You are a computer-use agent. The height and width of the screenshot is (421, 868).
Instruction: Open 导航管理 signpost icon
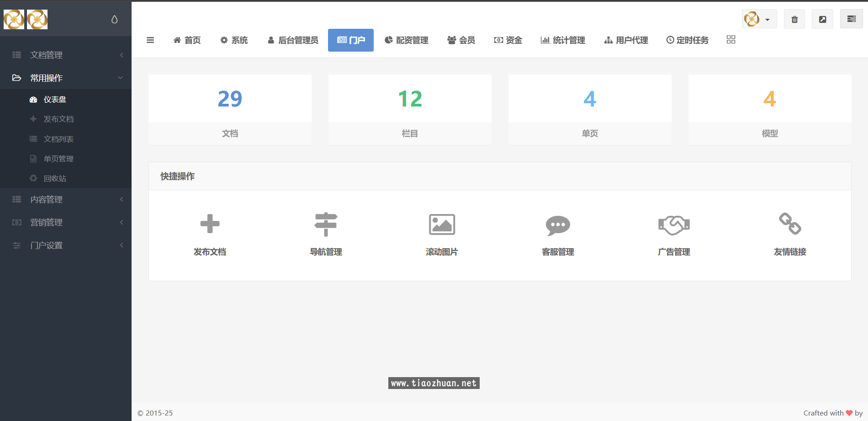[326, 224]
